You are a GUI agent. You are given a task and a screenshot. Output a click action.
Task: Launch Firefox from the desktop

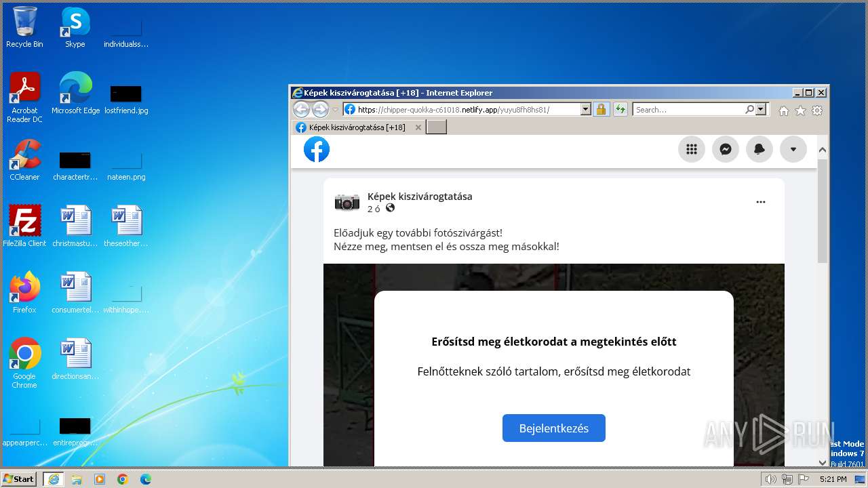tap(24, 293)
